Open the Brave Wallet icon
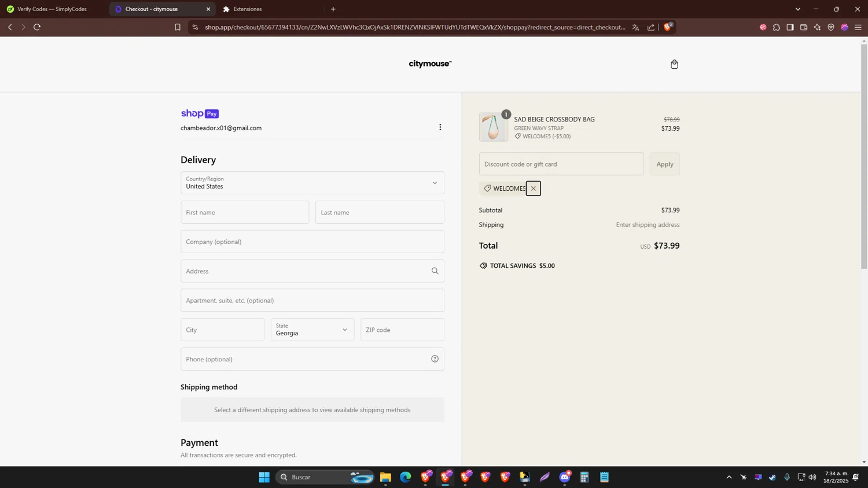The image size is (868, 488). 804,27
